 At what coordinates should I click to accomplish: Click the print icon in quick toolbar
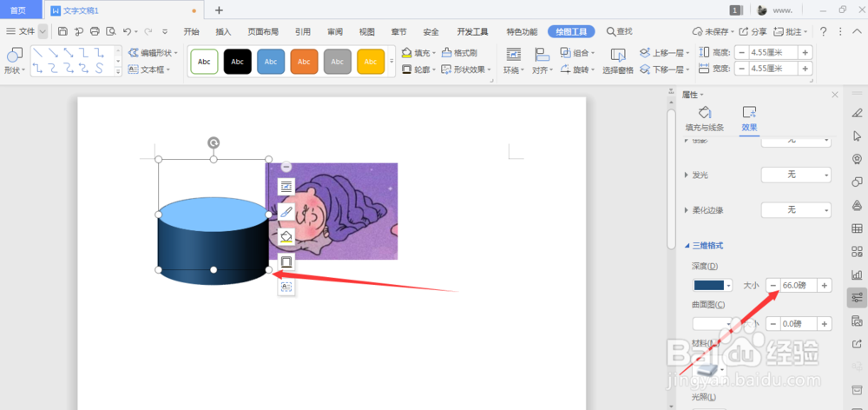coord(95,31)
